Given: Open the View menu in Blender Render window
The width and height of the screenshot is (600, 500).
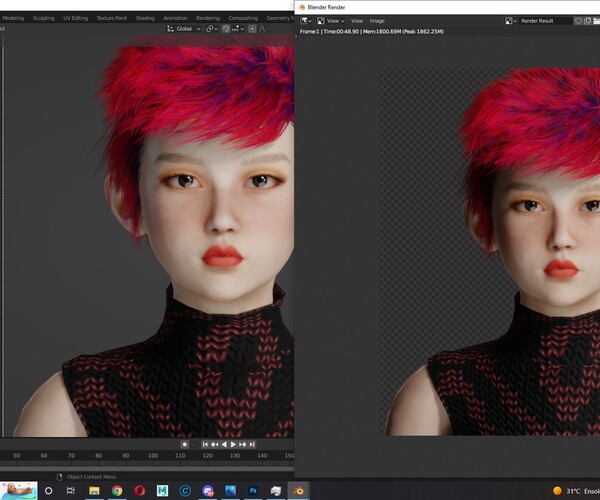Looking at the screenshot, I should coord(357,21).
